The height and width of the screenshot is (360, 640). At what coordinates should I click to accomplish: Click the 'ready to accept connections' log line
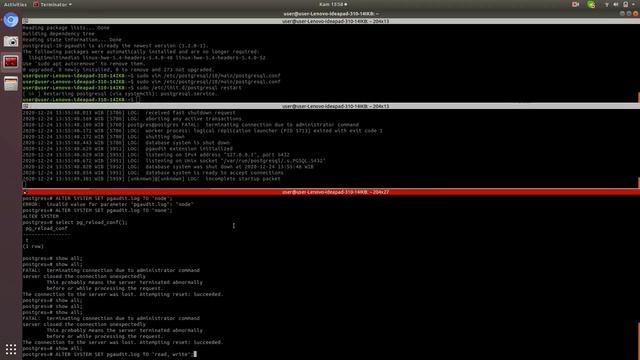153,173
